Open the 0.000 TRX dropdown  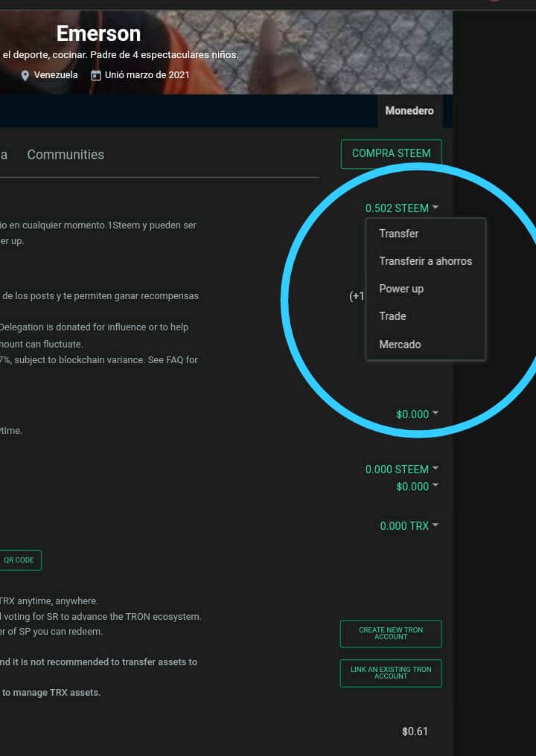pos(409,526)
